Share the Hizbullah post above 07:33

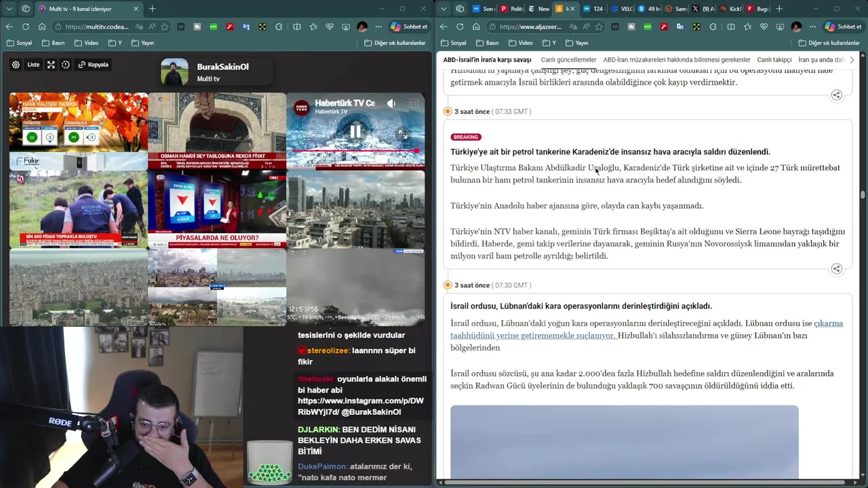836,96
